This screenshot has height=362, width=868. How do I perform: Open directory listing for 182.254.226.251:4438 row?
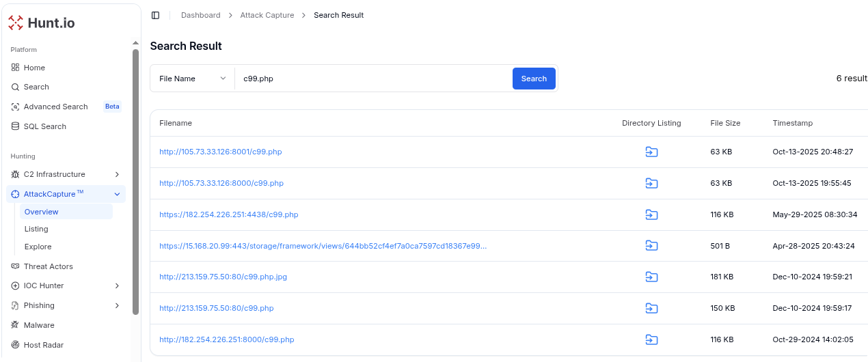click(x=651, y=214)
